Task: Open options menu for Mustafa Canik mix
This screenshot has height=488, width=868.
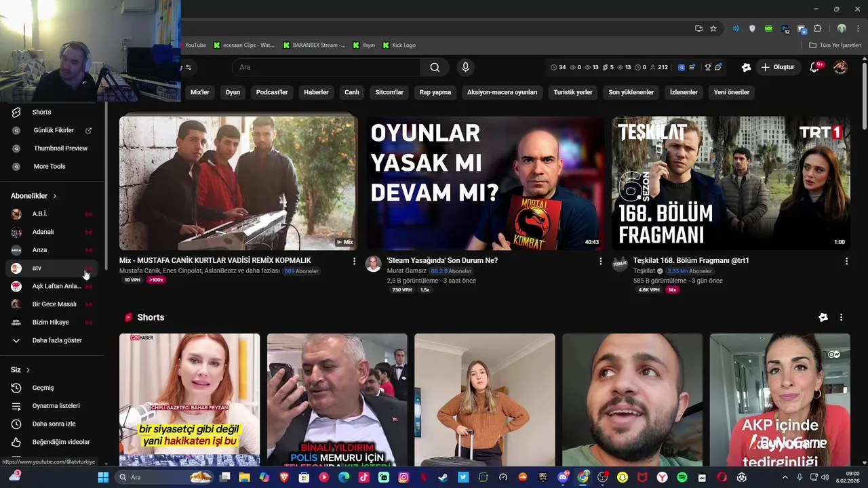Action: point(354,261)
